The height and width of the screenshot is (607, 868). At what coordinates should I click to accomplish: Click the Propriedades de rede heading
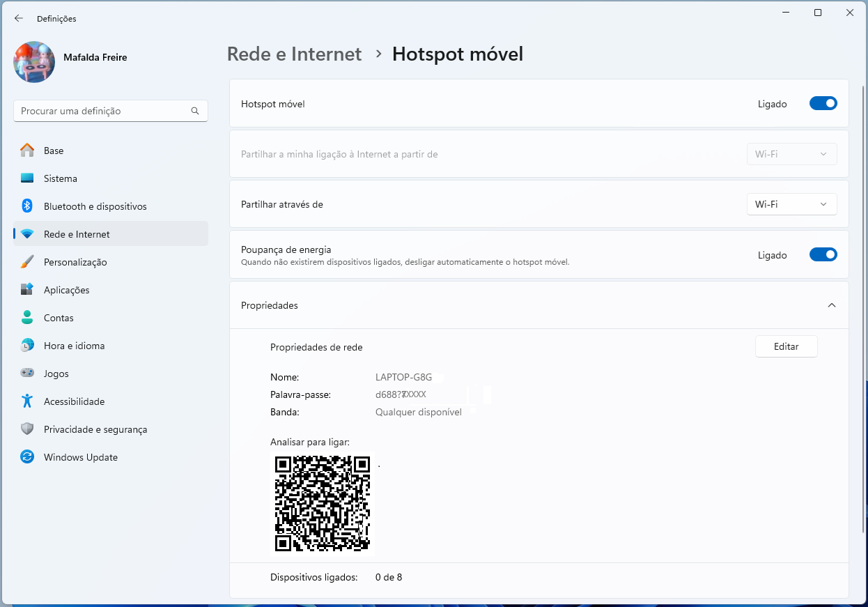pyautogui.click(x=316, y=347)
